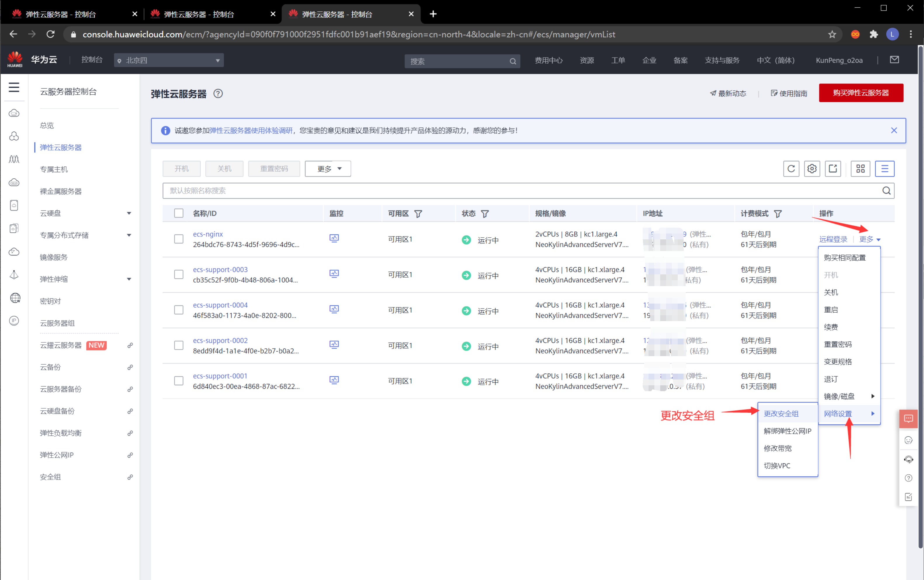Click the first cloud server icon in the icon sidebar
This screenshot has height=580, width=924.
point(14,113)
